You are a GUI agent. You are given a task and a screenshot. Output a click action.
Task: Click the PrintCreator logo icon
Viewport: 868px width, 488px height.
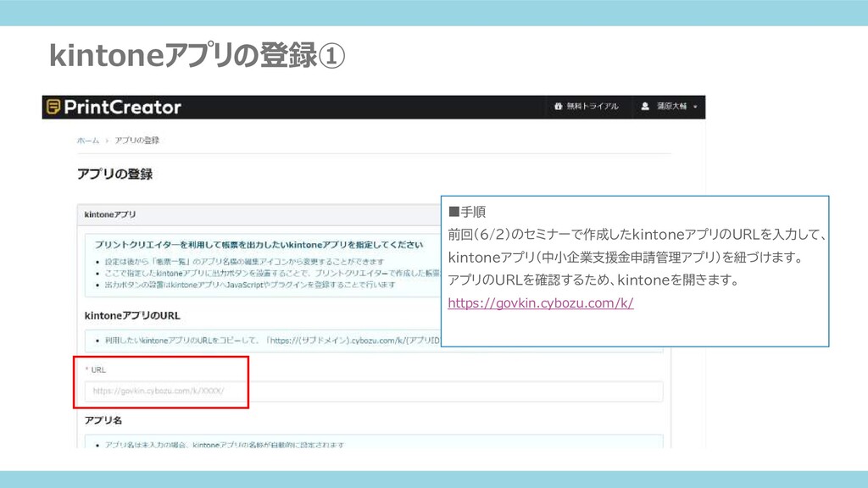(53, 107)
